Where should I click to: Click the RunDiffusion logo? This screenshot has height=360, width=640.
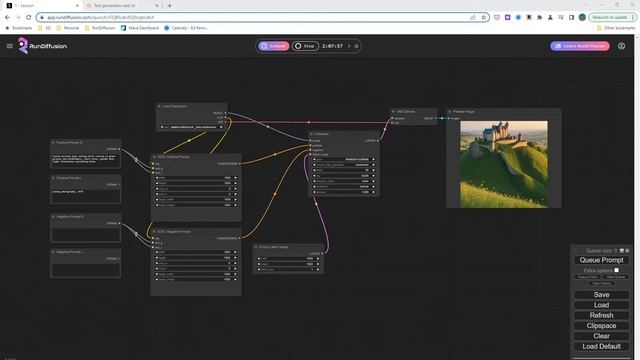pyautogui.click(x=42, y=46)
